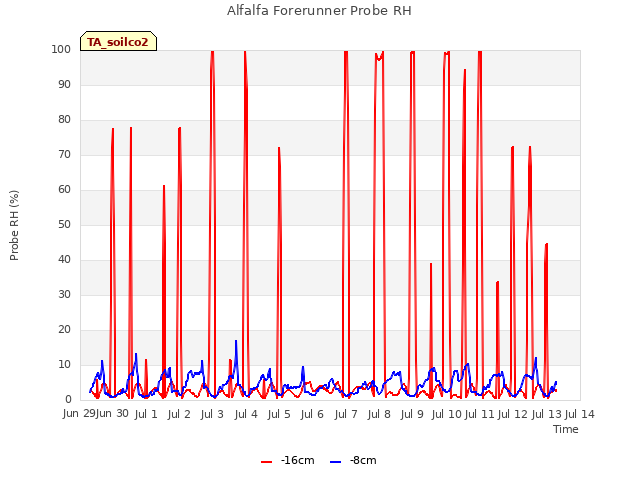Viewport: 640px width, 480px height.
Task: Click the Jul 12 x-axis tick label
Action: point(513,414)
